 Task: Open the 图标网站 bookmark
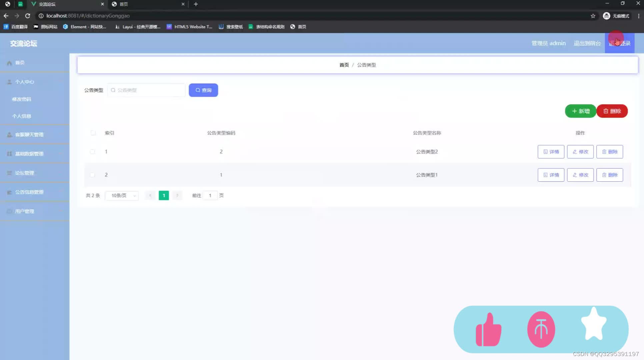tap(45, 27)
